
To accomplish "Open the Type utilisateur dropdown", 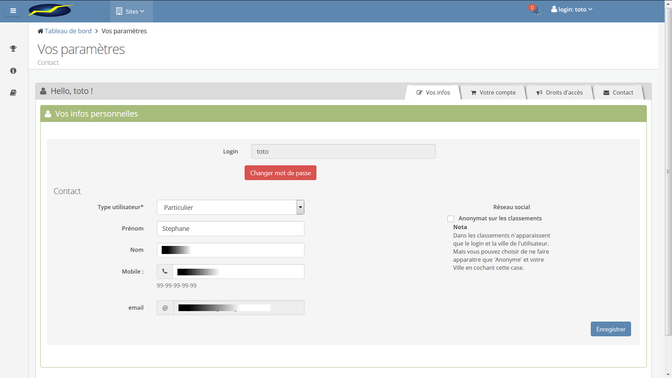I will pyautogui.click(x=231, y=207).
